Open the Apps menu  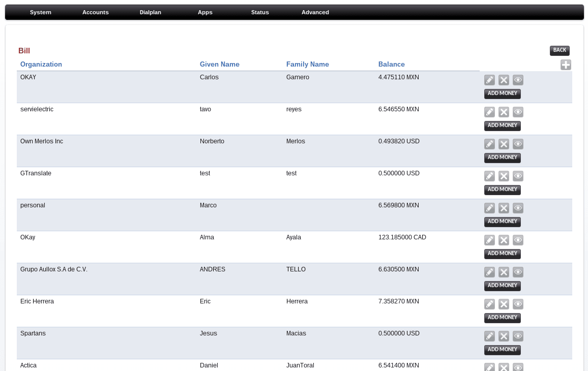tap(205, 12)
